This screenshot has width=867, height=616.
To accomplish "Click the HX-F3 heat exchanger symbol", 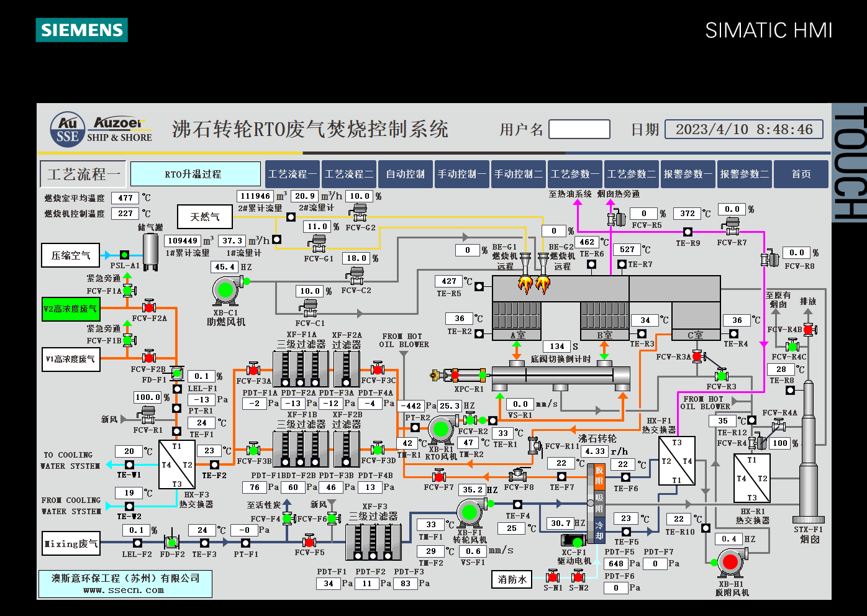I will 177,465.
